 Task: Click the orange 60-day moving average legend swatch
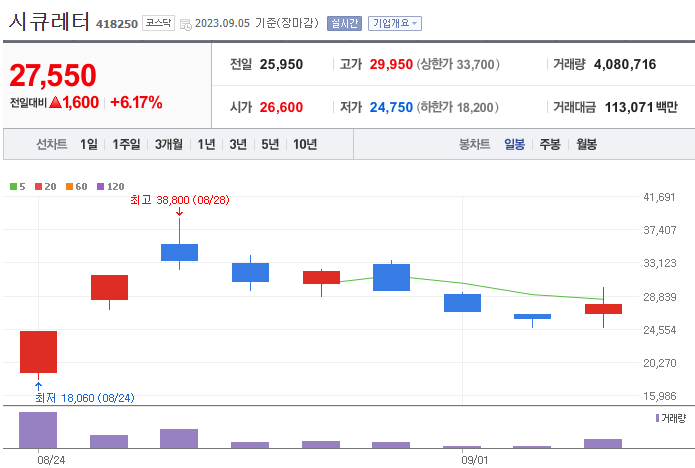(69, 187)
